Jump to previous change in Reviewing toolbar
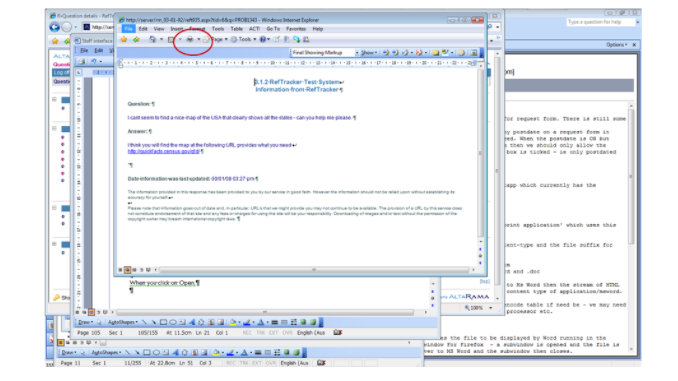The image size is (678, 381). click(386, 52)
